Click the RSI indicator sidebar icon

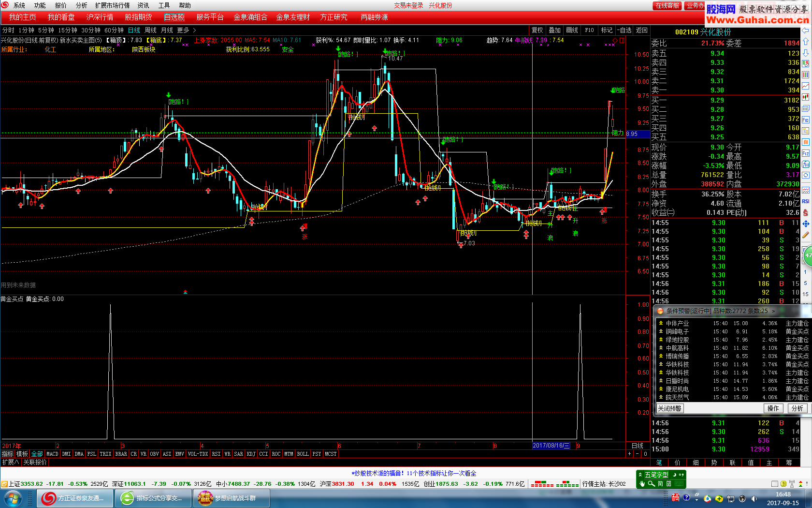pos(806,201)
